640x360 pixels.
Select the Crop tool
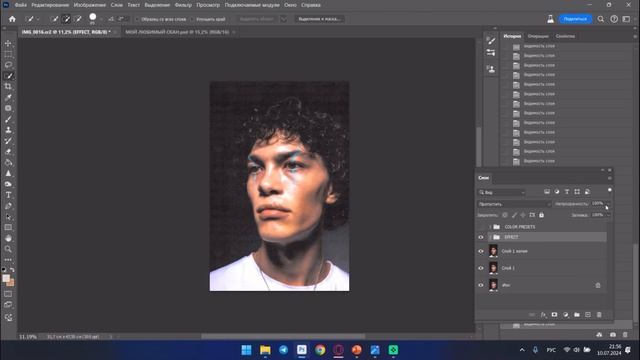click(8, 87)
